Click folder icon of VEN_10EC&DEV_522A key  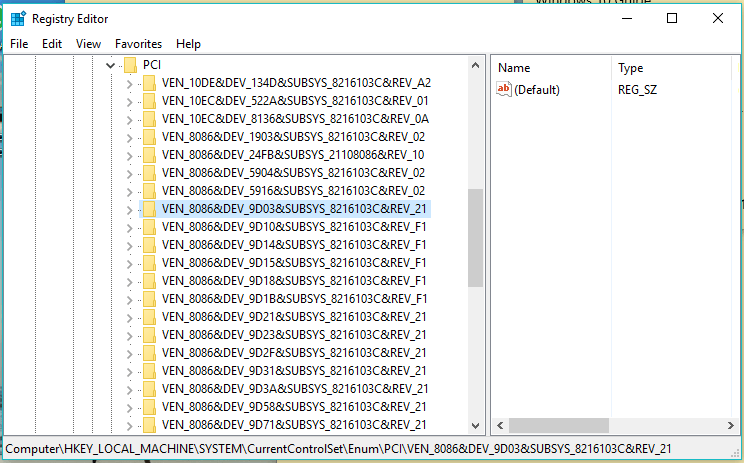[x=148, y=101]
